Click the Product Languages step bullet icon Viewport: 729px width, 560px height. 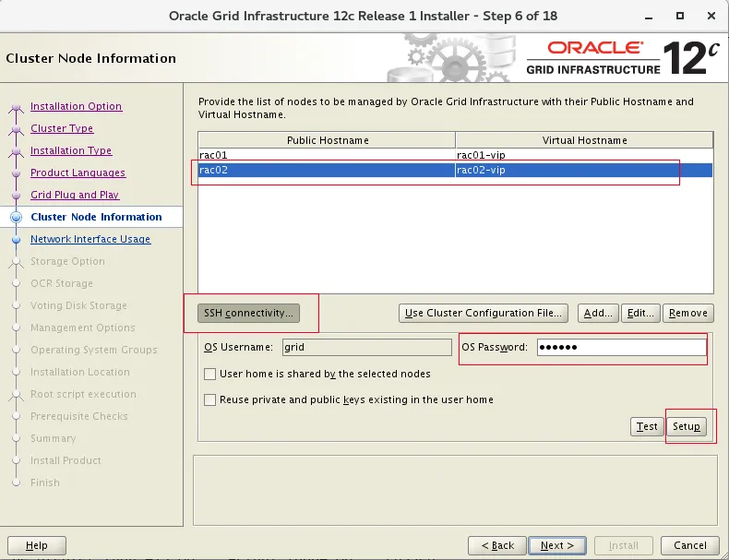pos(17,173)
